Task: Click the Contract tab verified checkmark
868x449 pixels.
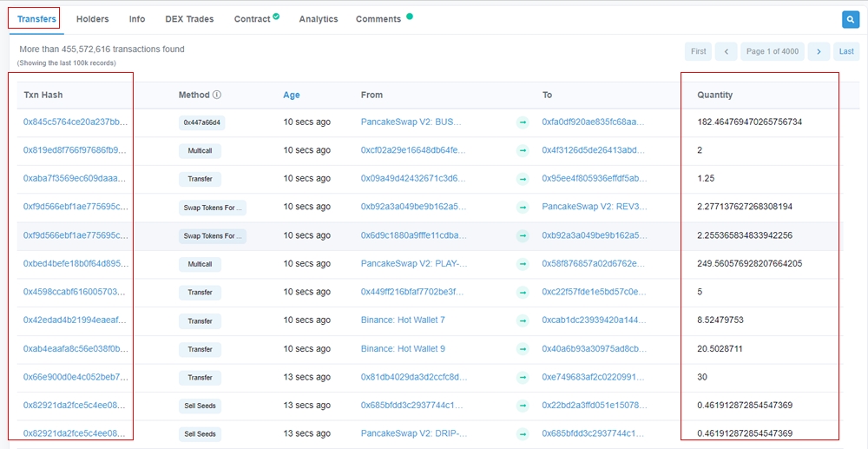Action: (276, 17)
